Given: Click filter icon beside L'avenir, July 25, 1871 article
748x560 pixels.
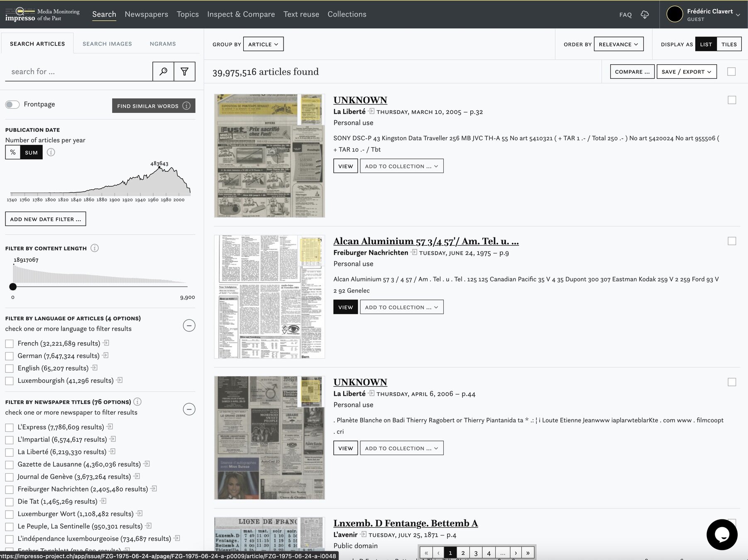Looking at the screenshot, I should coord(364,534).
